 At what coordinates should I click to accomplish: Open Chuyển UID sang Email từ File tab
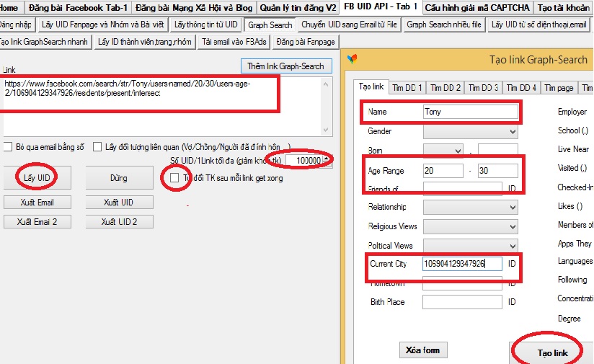[x=349, y=25]
